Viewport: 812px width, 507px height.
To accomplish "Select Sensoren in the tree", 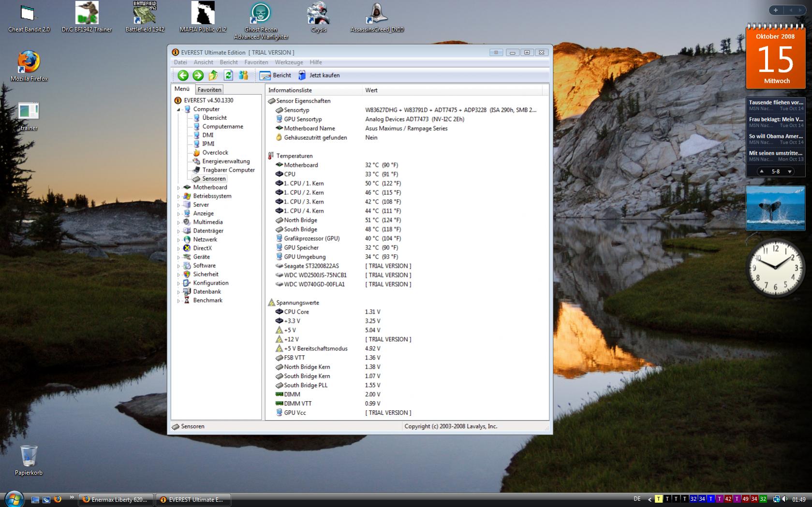I will coord(214,179).
